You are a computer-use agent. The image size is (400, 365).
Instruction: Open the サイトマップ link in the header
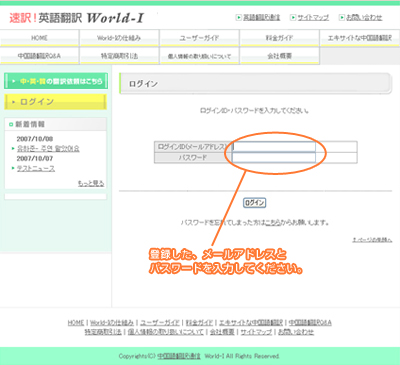pyautogui.click(x=313, y=17)
